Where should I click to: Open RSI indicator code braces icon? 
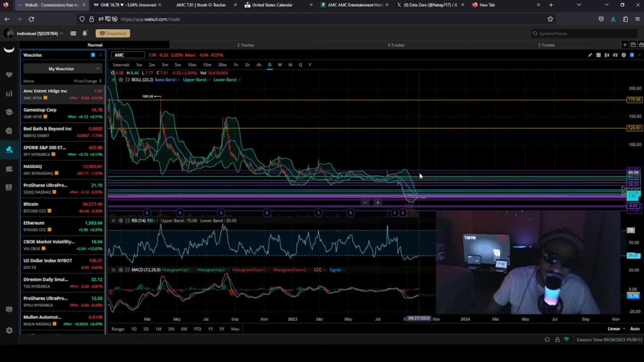(x=127, y=220)
